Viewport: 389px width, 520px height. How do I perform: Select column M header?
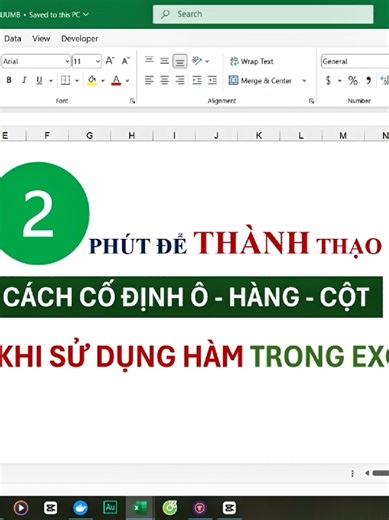pyautogui.click(x=343, y=135)
